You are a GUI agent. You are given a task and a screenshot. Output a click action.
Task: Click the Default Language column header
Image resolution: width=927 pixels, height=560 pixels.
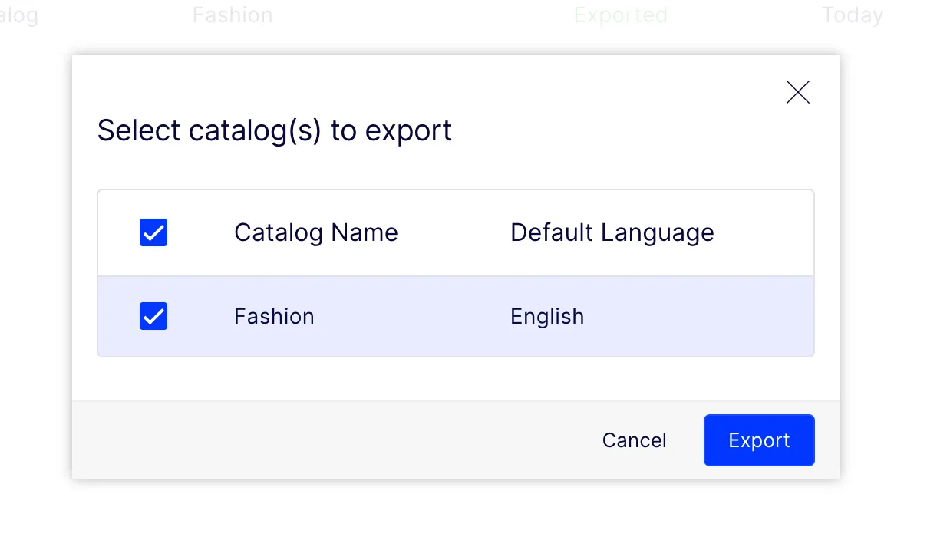tap(612, 232)
